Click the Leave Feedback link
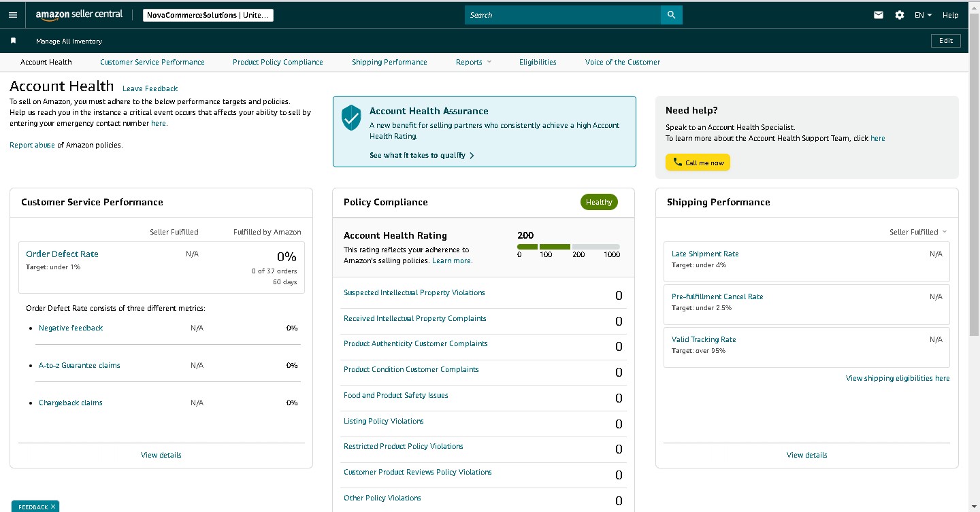Image resolution: width=980 pixels, height=512 pixels. pyautogui.click(x=150, y=88)
